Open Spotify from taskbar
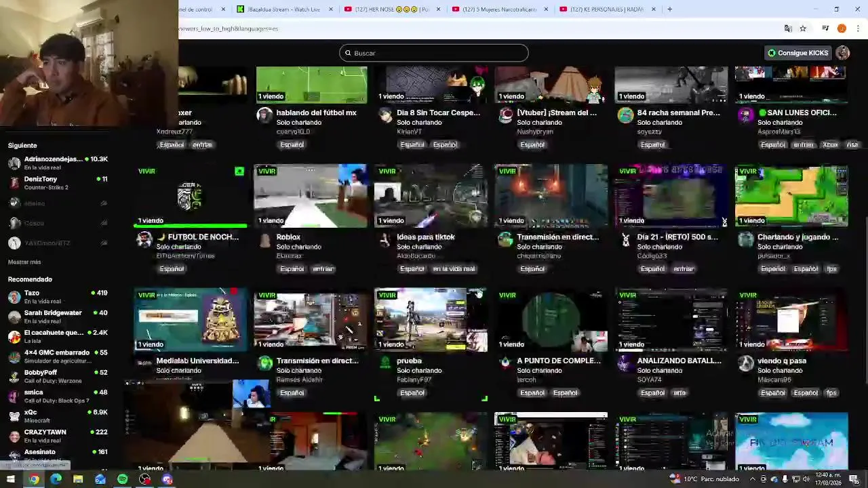868x488 pixels. [122, 479]
